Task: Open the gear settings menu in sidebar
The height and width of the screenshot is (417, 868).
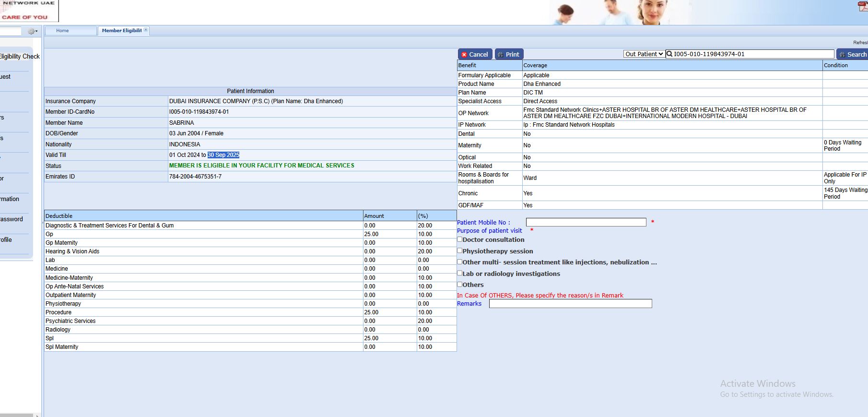Action: click(32, 31)
